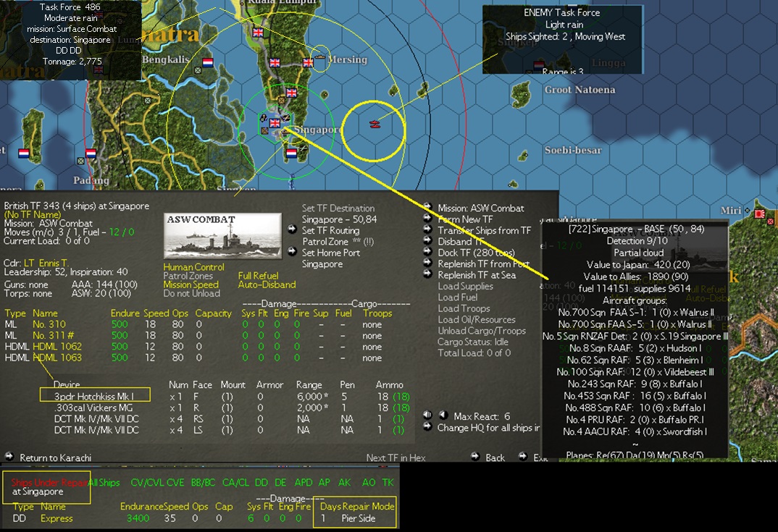Image resolution: width=778 pixels, height=532 pixels.
Task: Click Load Fuel
Action: [458, 297]
